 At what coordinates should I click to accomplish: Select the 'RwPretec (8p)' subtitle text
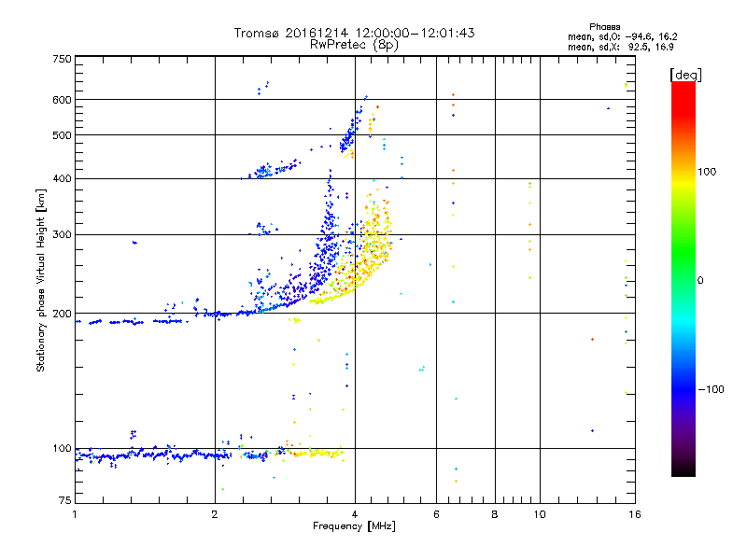354,45
